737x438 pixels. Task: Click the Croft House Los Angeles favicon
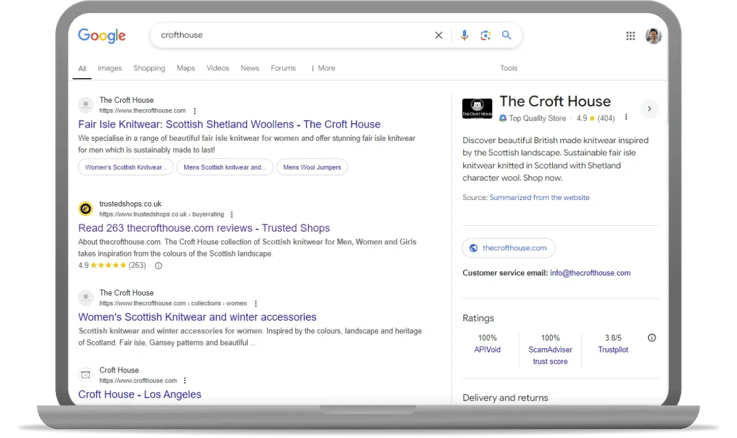click(86, 375)
